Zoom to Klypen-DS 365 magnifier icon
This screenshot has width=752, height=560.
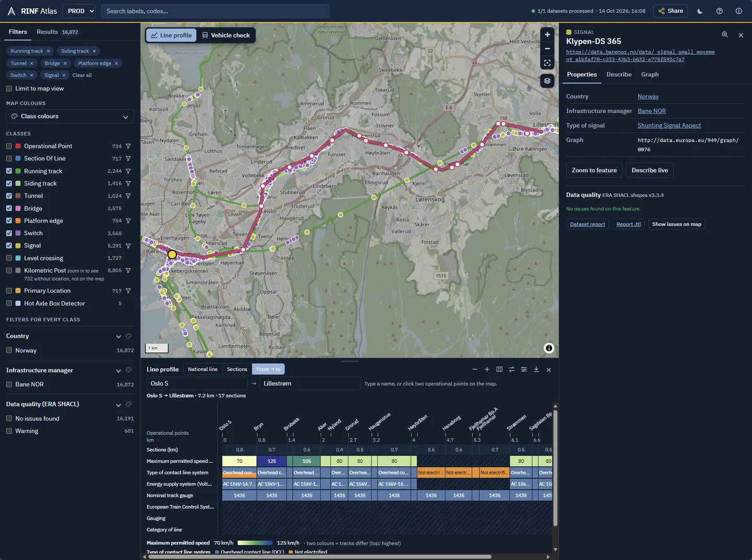(725, 34)
